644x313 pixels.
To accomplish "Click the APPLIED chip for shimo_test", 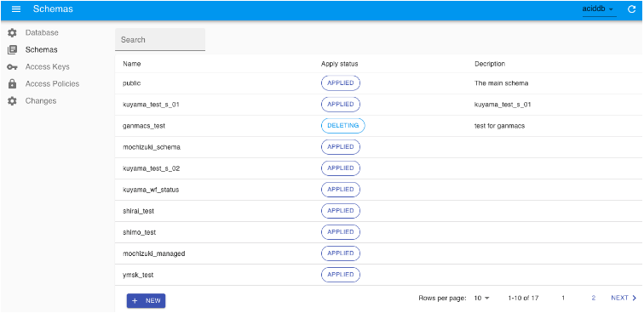I will pos(341,232).
